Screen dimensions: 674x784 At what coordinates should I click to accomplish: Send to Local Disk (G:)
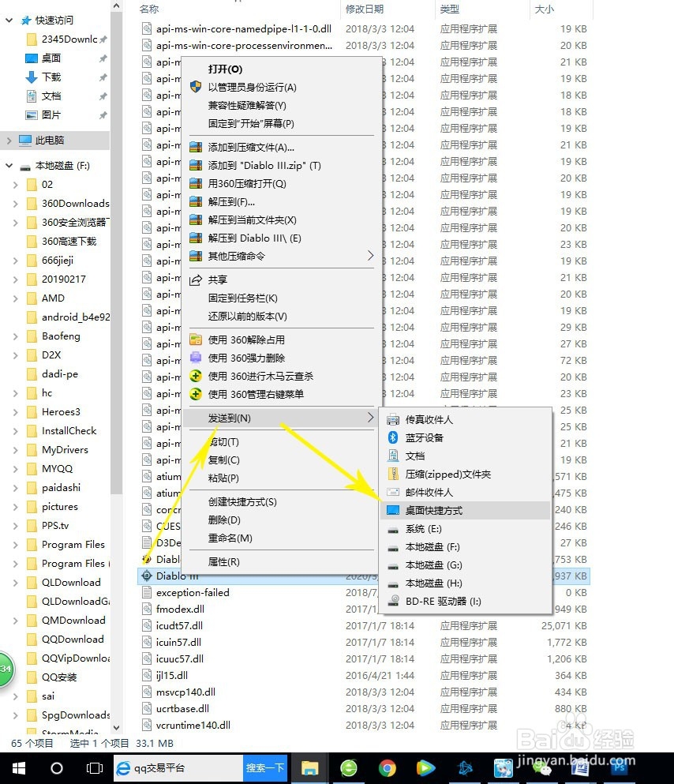466,565
